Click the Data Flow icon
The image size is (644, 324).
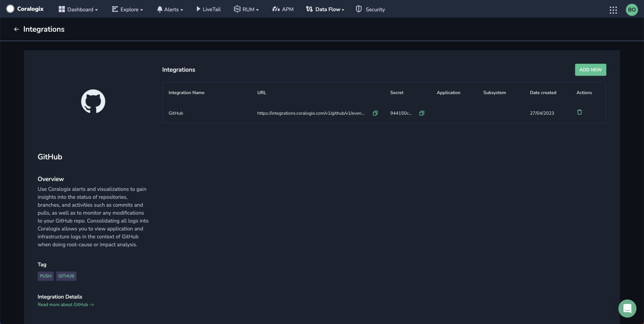click(x=309, y=9)
